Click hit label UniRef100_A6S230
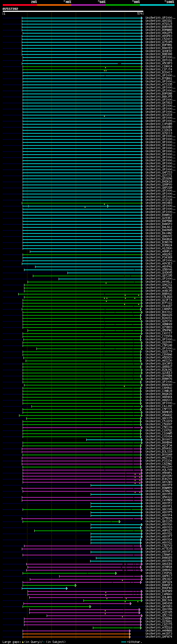The image size is (177, 644). click(x=159, y=360)
